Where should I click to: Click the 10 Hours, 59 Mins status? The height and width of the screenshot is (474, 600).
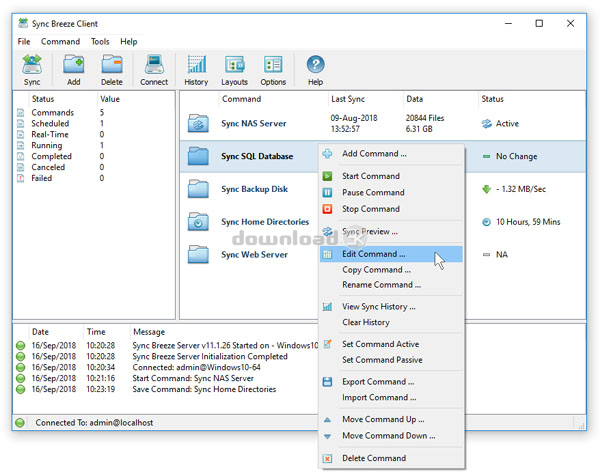click(x=528, y=222)
